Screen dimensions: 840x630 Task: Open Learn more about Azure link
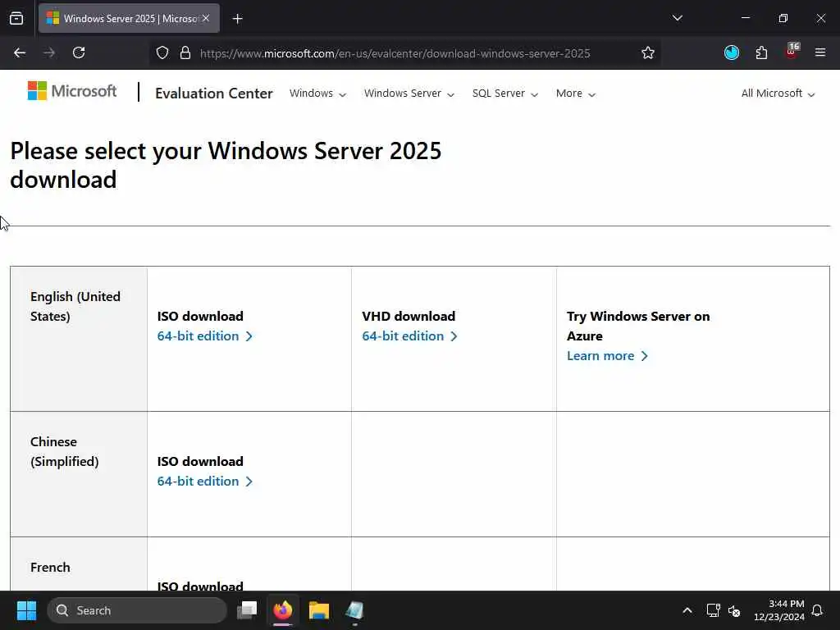pyautogui.click(x=608, y=356)
